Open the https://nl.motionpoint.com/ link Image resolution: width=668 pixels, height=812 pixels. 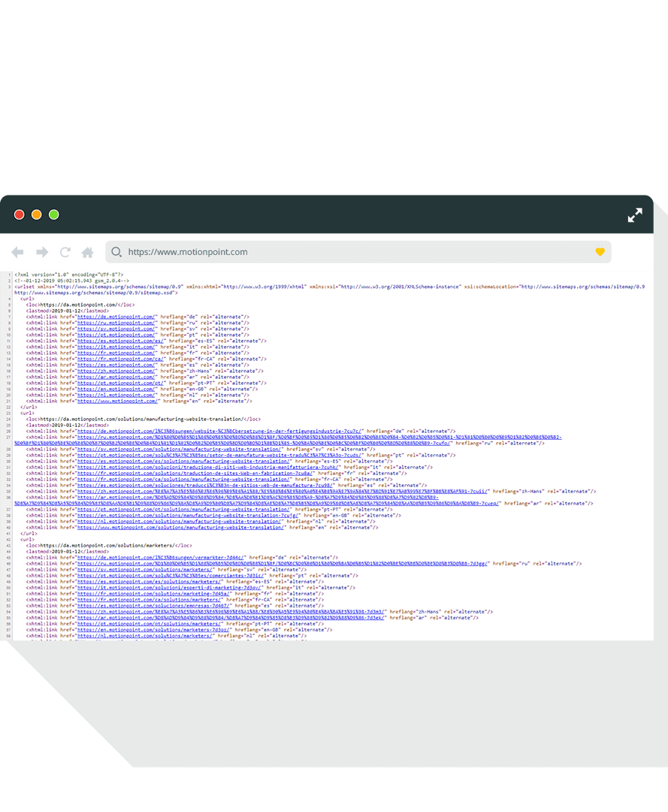116,395
